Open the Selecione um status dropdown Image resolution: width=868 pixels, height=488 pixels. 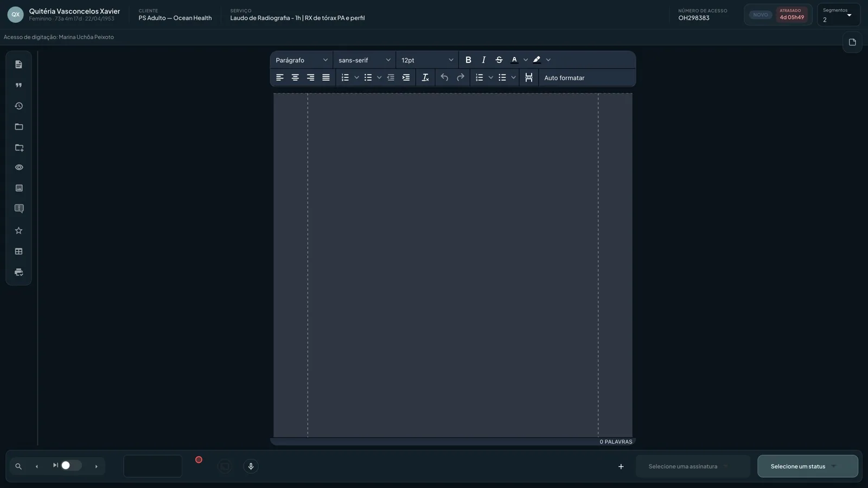(808, 466)
